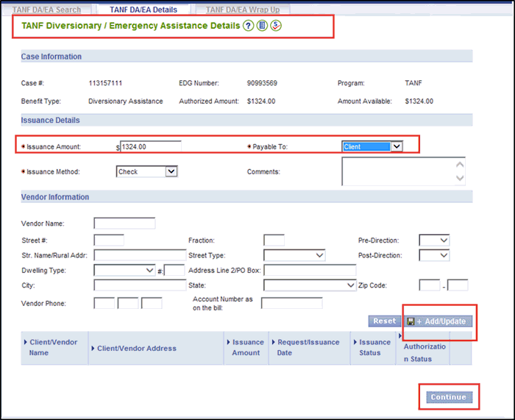Open the help question mark icon

[249, 26]
